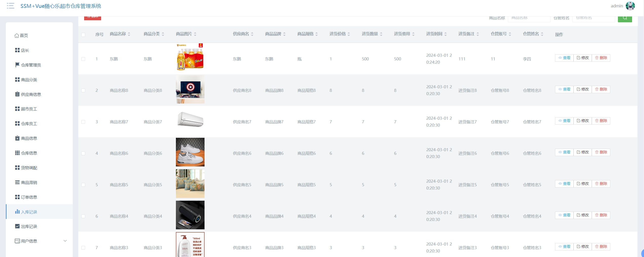Click the air conditioner product thumbnail
This screenshot has width=644, height=257.
tap(190, 119)
